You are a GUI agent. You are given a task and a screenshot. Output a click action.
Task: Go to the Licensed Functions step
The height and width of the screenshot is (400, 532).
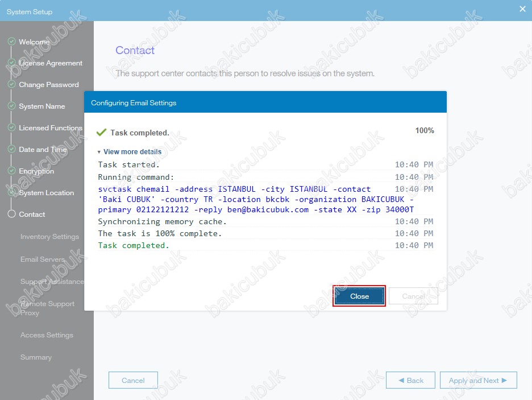[x=51, y=128]
